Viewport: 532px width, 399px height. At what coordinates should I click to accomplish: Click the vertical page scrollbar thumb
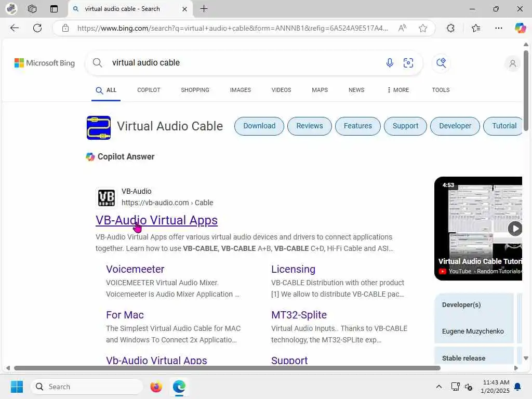coord(526,90)
